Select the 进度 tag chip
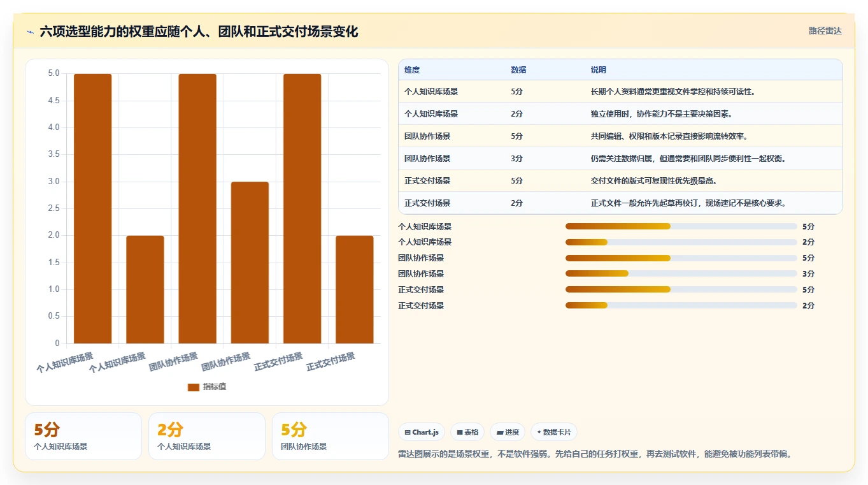Screen dimensions: 868x485 508,432
